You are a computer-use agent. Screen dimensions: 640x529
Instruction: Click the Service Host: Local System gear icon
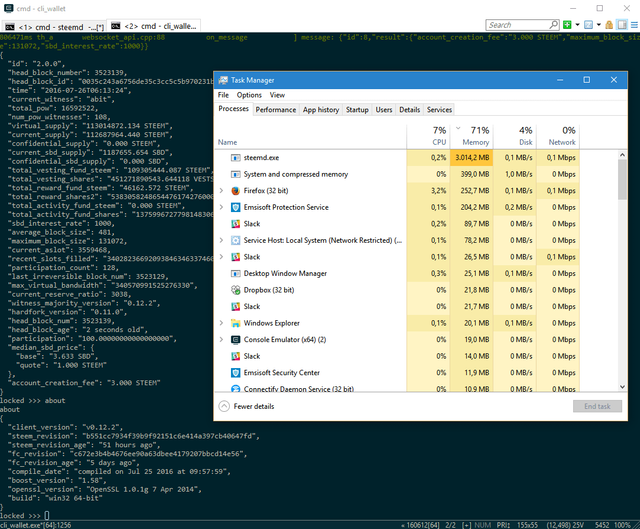point(236,240)
